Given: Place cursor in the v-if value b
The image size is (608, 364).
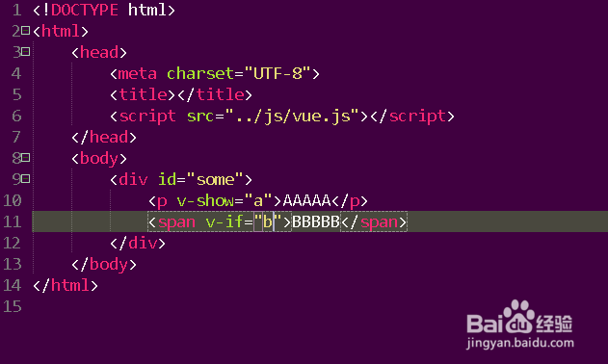Looking at the screenshot, I should pos(268,221).
